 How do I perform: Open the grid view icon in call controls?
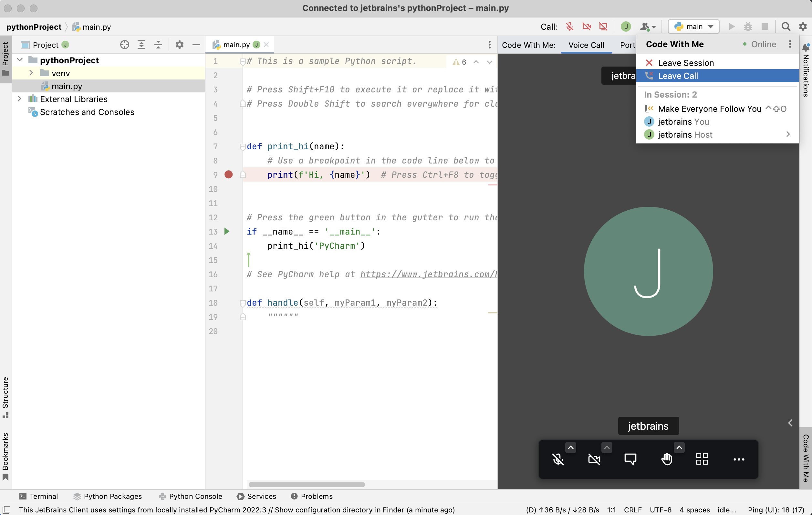click(x=703, y=459)
